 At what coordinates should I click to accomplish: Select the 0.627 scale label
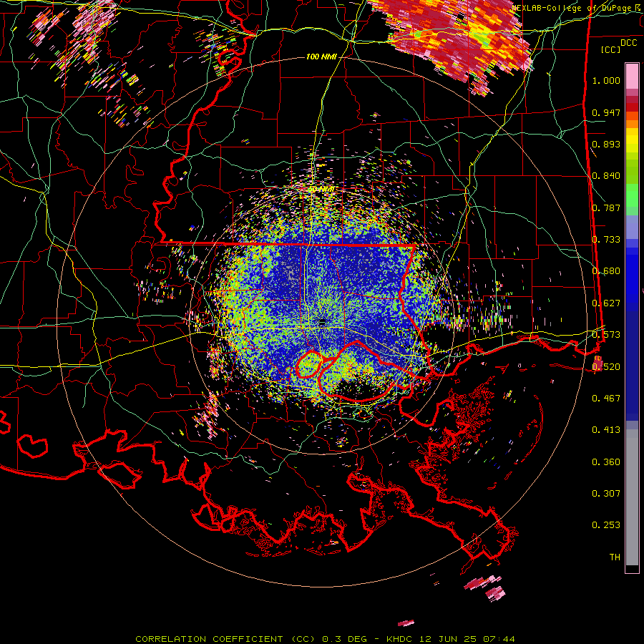[x=606, y=303]
